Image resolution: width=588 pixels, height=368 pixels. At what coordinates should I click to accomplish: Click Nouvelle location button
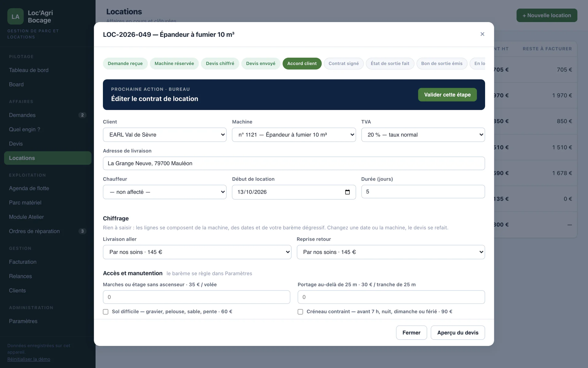click(547, 15)
